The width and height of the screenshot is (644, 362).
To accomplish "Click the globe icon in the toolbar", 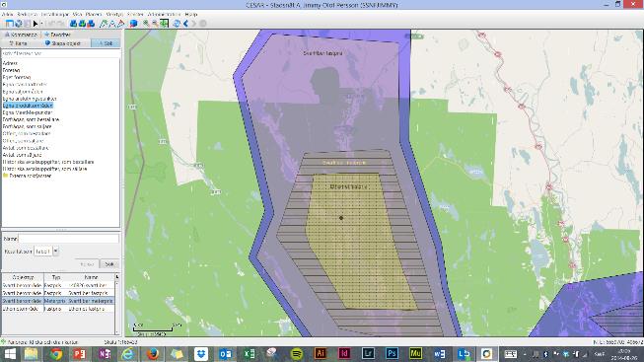I will point(18,24).
